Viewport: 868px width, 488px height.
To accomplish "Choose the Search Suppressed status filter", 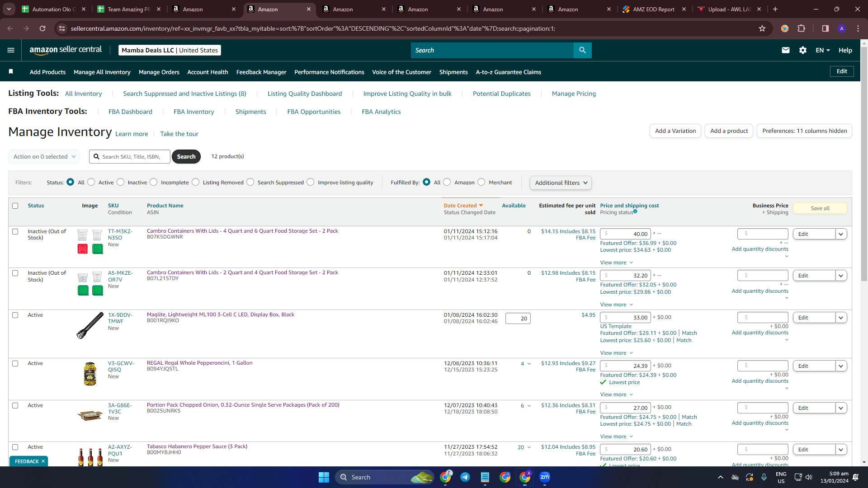I will point(250,182).
